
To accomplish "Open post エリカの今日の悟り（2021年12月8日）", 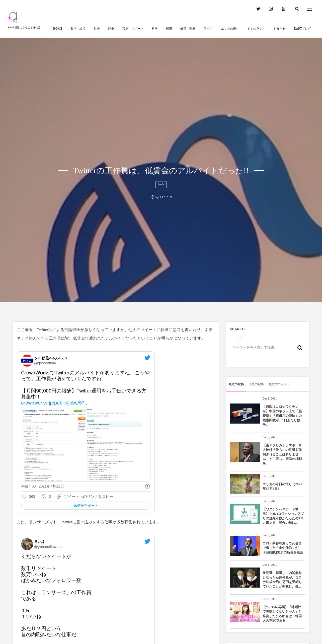I will point(282,486).
